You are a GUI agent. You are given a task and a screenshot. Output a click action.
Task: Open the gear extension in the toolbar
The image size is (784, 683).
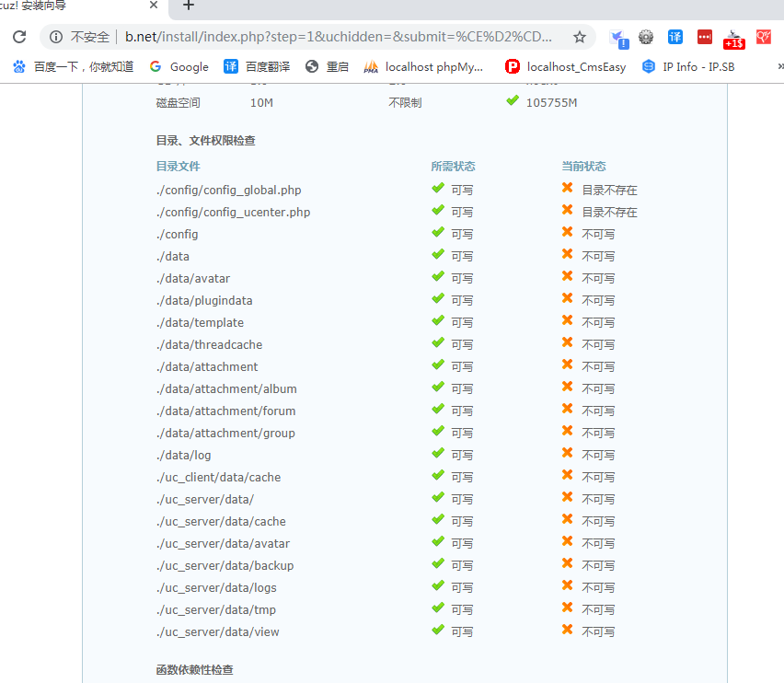[646, 38]
